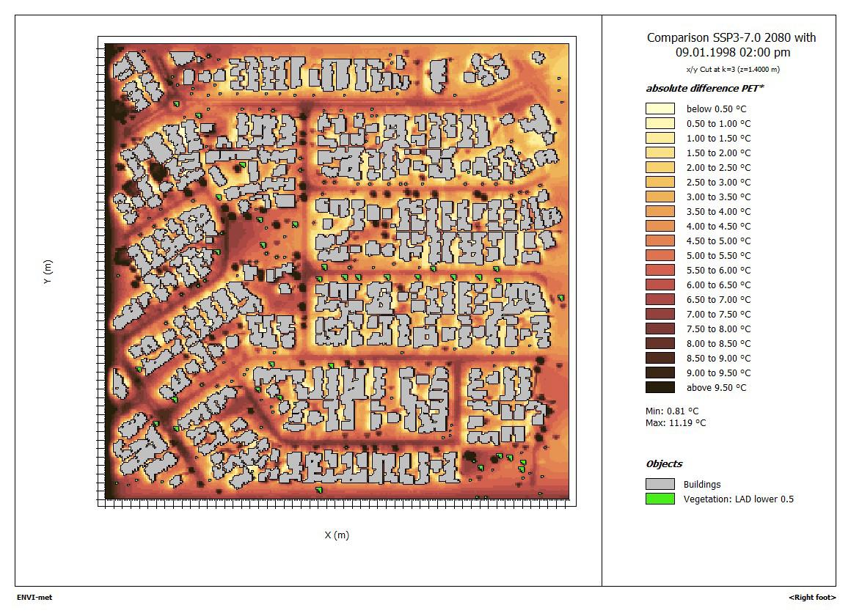Viewport: 851px width, 616px height.
Task: Click the 'X (m)' axis label
Action: (337, 535)
